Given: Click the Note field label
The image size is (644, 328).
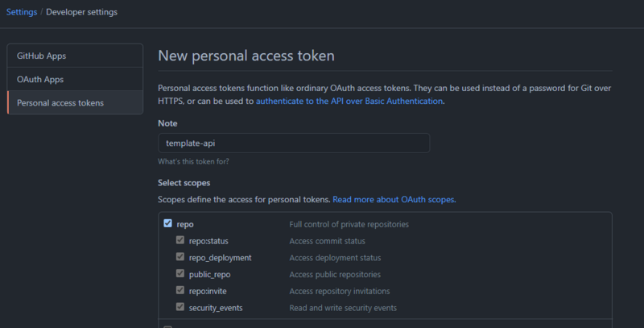Looking at the screenshot, I should click(167, 123).
